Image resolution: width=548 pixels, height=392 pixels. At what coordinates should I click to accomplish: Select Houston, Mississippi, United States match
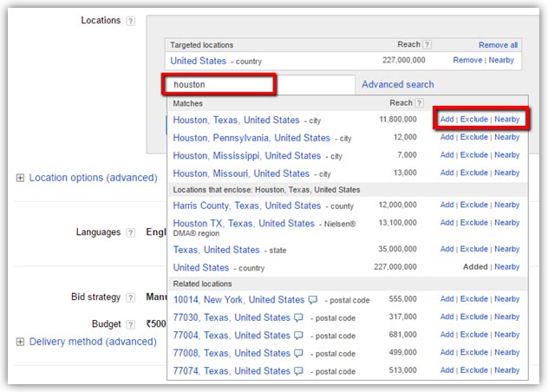click(247, 156)
